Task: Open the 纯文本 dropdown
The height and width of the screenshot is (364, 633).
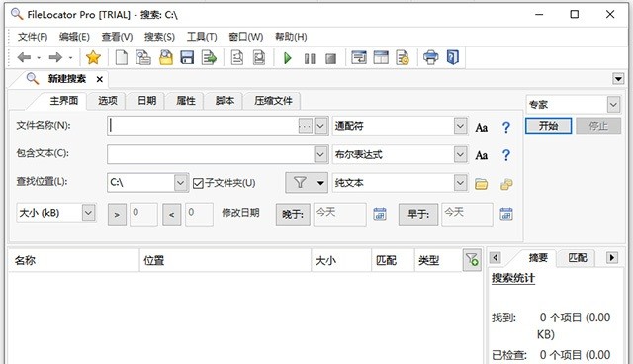Action: 460,183
